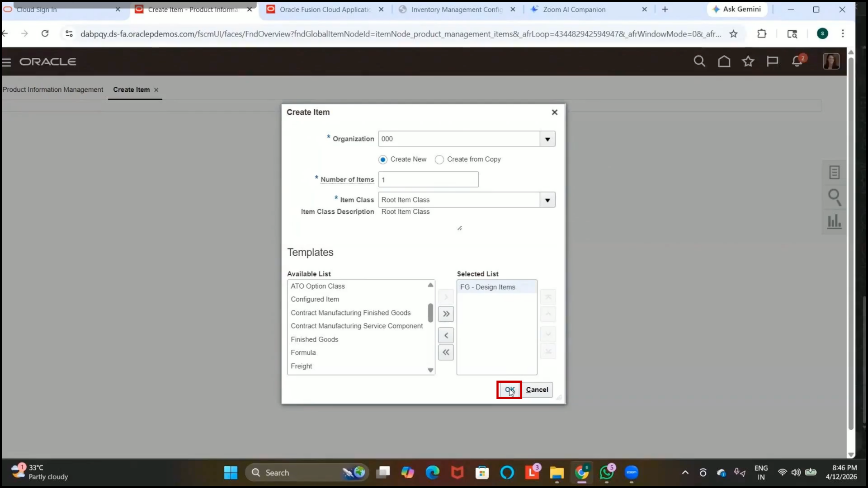Screen dimensions: 868x488
Task: Open the Search panel icon on right sidebar
Action: tap(834, 197)
